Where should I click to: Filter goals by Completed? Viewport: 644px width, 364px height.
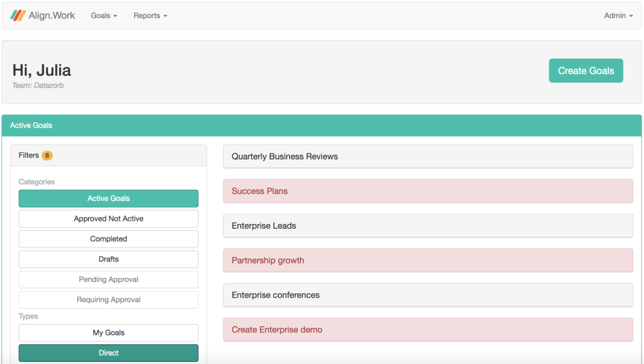(109, 239)
